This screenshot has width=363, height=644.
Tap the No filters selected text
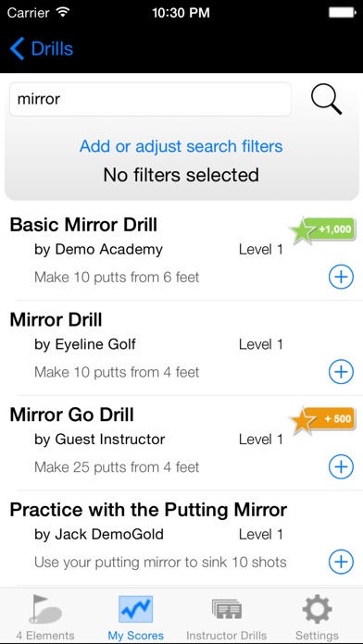pos(181,175)
